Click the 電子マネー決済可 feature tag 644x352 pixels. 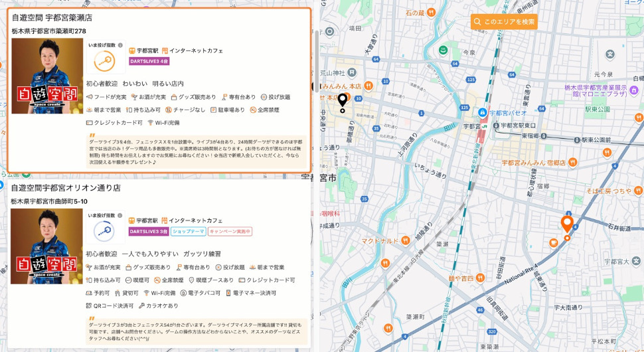(x=251, y=293)
